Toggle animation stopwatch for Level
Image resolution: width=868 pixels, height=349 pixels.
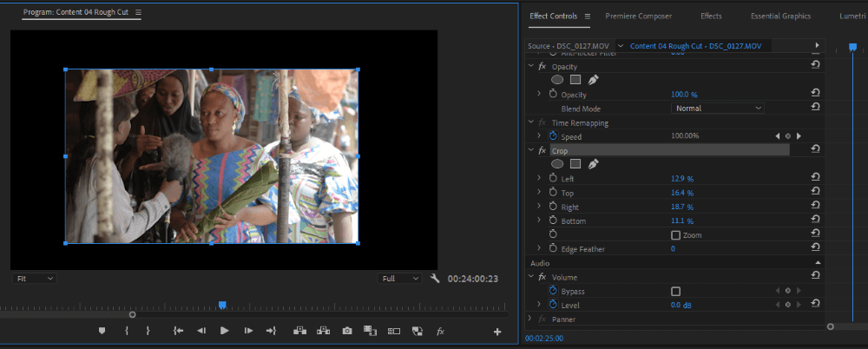(552, 304)
